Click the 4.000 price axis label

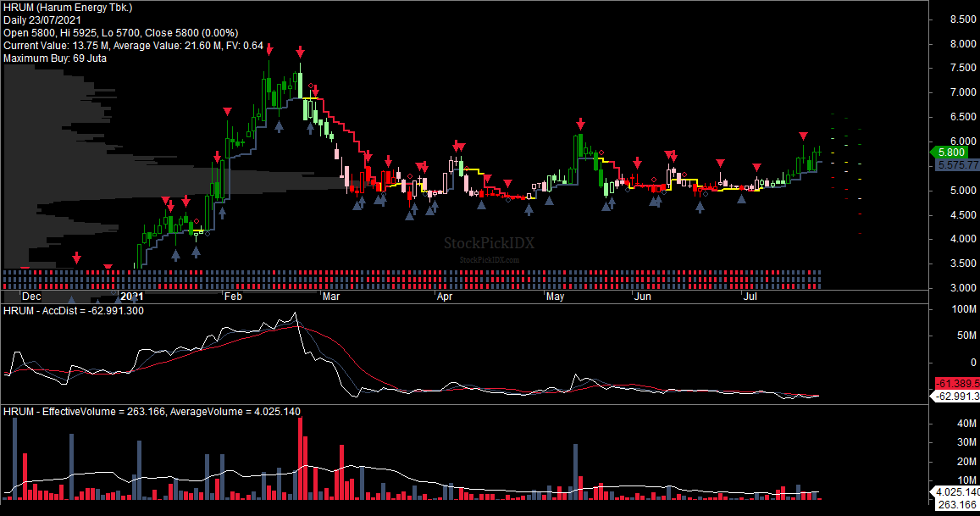coord(963,239)
